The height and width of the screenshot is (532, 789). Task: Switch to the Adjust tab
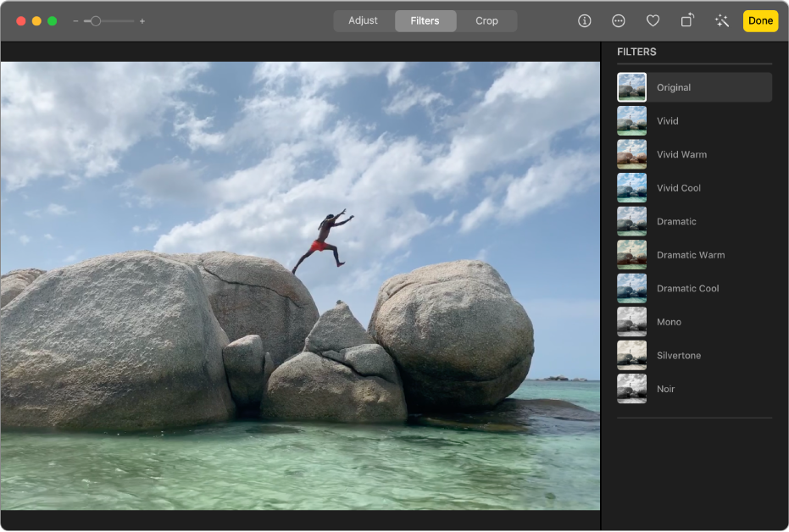(364, 20)
